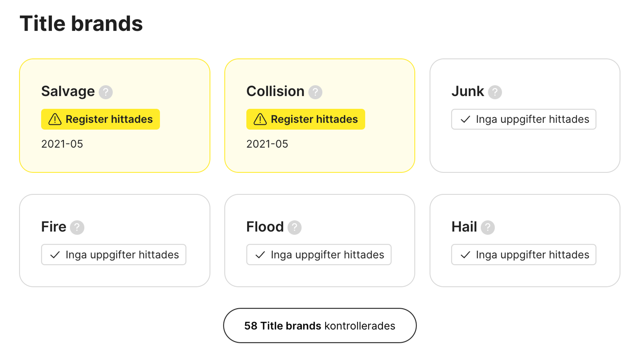Click the warning triangle in Salvage badge
Viewport: 644px width, 363px height.
[55, 119]
